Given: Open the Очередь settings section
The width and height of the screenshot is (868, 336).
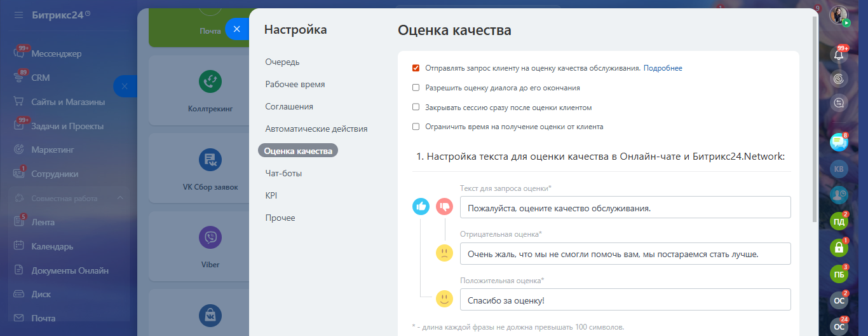Looking at the screenshot, I should tap(282, 62).
